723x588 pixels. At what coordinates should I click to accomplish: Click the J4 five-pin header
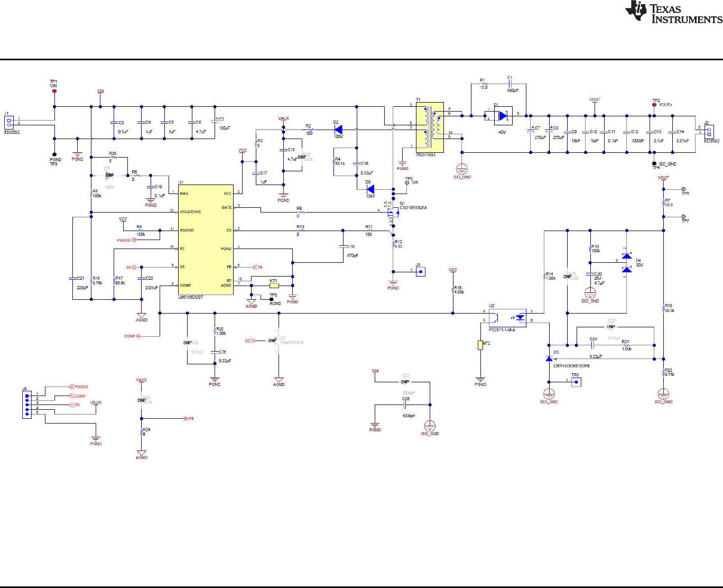coord(27,405)
